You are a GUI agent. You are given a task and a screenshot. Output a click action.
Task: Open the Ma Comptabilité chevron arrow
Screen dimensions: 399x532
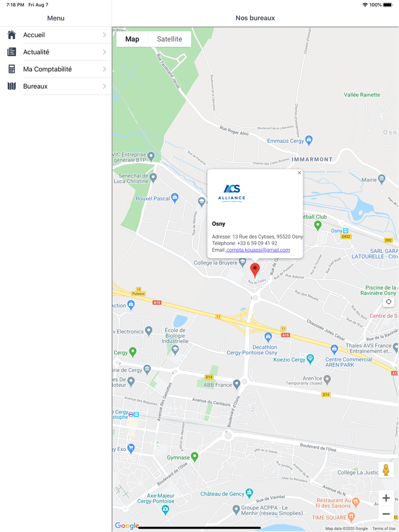click(104, 69)
